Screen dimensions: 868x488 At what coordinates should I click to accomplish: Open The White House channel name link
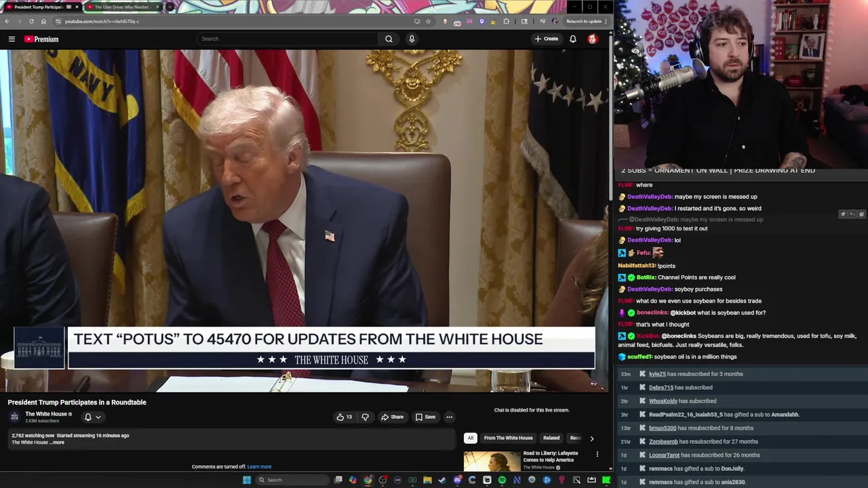pos(46,414)
